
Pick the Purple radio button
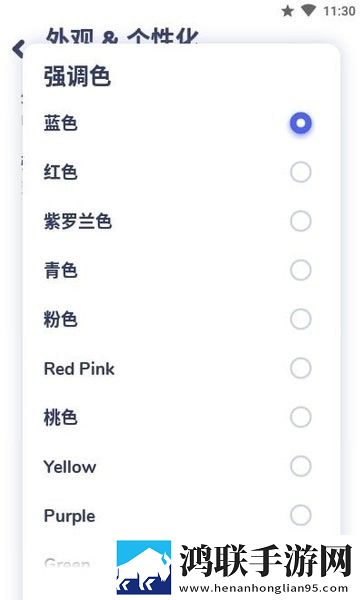[x=300, y=515]
